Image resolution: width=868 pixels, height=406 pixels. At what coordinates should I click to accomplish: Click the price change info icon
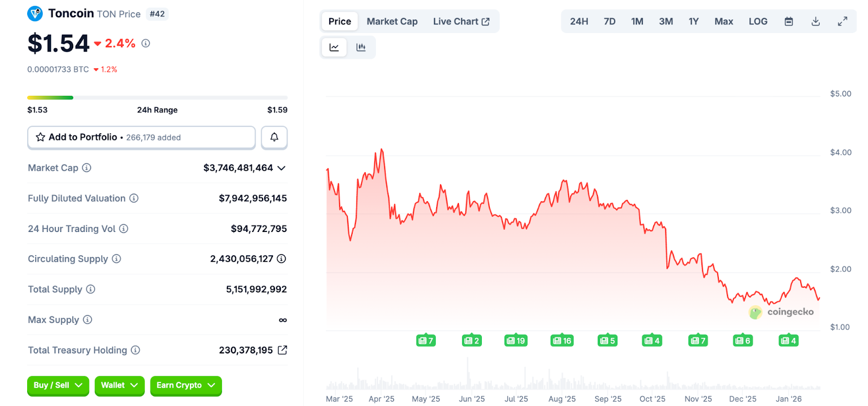pyautogui.click(x=146, y=43)
